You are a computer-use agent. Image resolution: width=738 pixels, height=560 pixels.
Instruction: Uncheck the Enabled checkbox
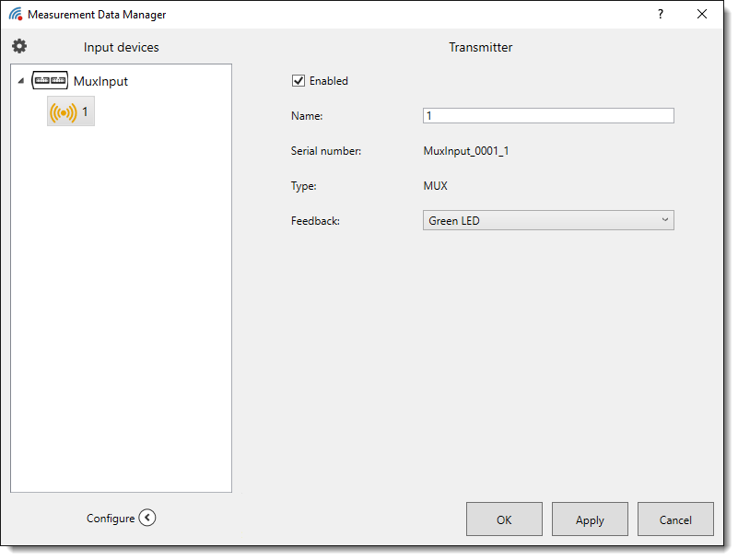pos(299,81)
